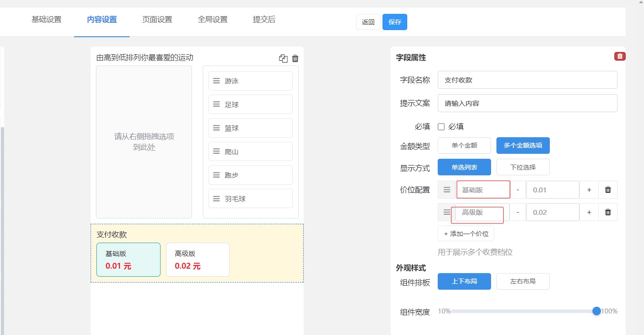
Task: Click drag handle icon for 高级版 price row
Action: click(447, 212)
